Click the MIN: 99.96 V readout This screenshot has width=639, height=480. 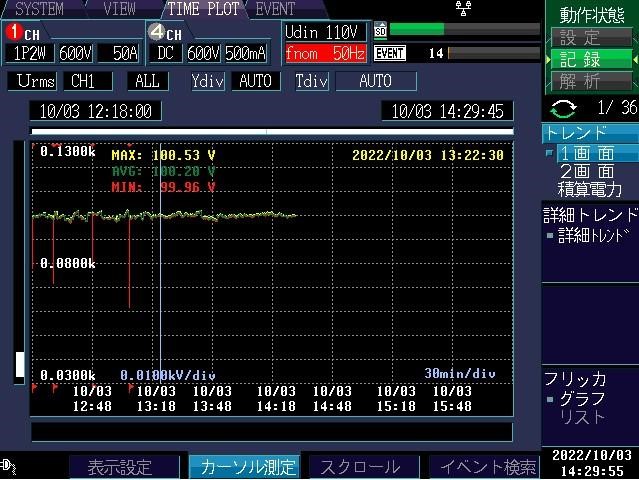point(163,187)
